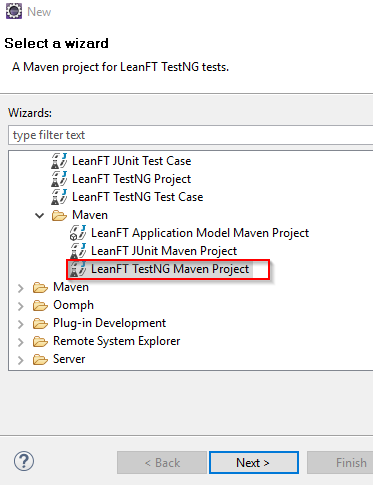Click the Next button
The width and height of the screenshot is (373, 485).
(x=254, y=462)
